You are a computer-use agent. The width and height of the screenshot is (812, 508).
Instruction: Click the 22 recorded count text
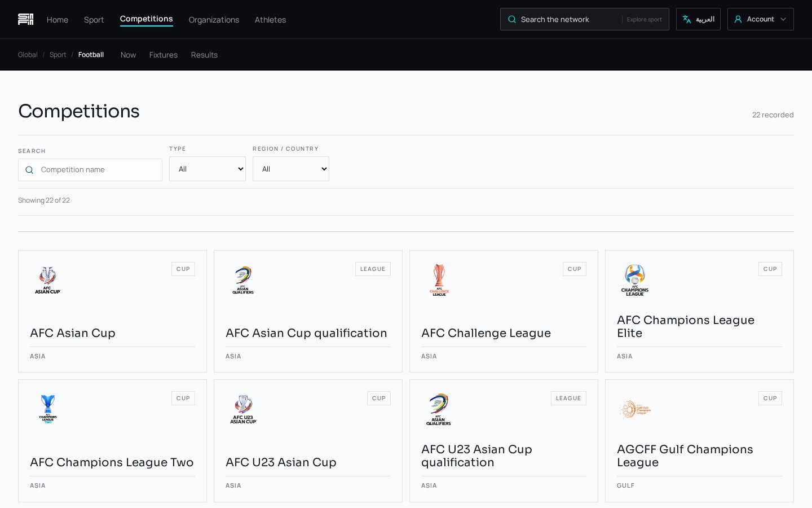click(773, 115)
